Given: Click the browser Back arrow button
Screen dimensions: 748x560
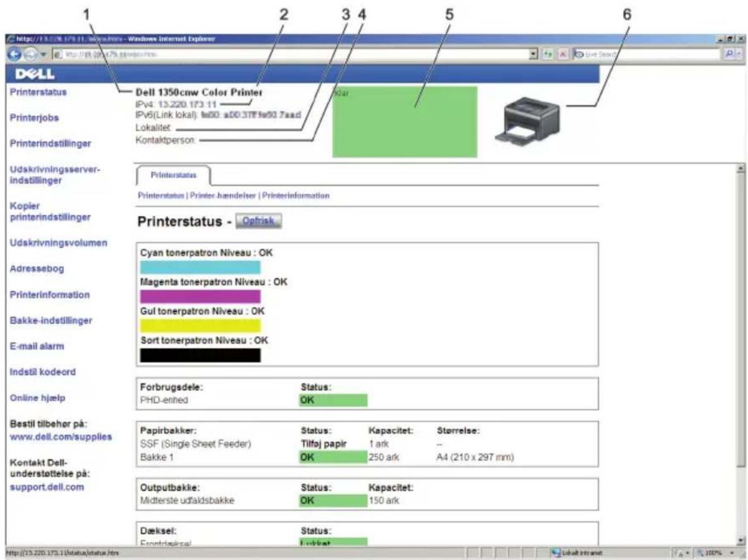Looking at the screenshot, I should (15, 54).
